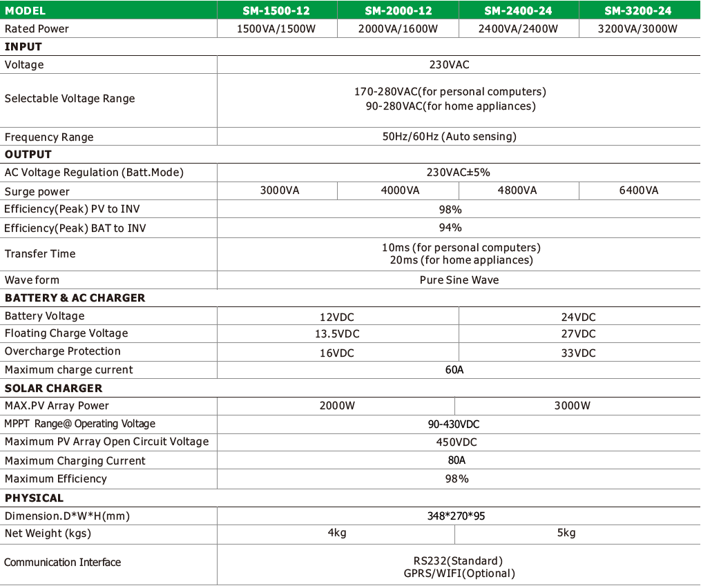Click the SM-3200-24 model header
701x588 pixels.
639,10
